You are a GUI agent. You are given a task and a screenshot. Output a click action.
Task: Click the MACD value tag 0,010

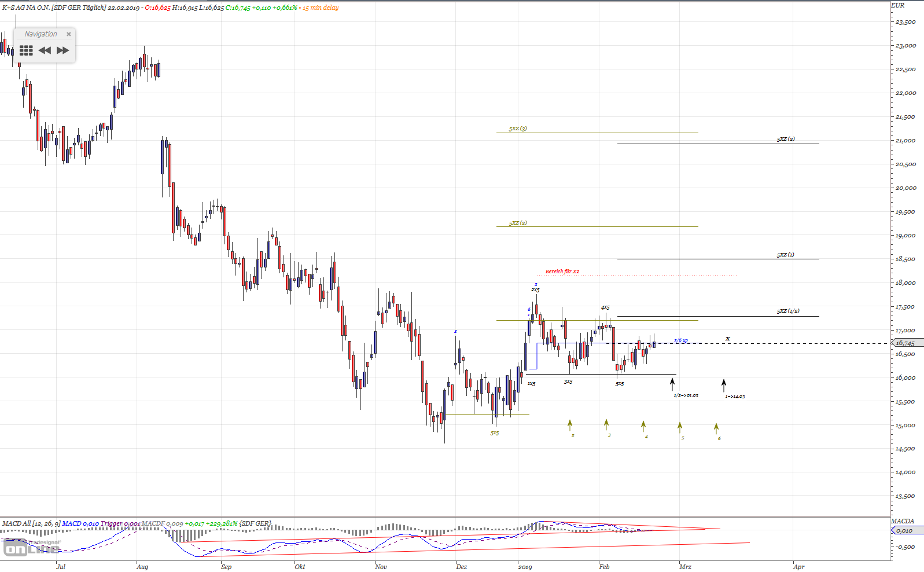[906, 530]
